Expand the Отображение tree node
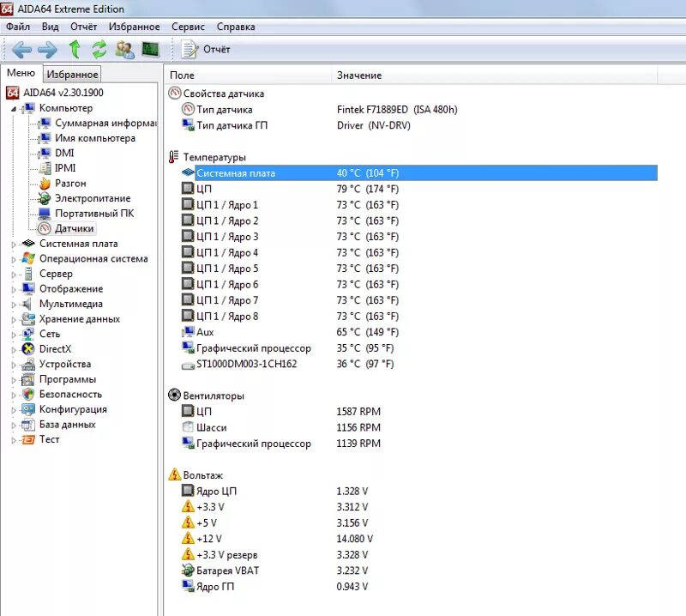This screenshot has width=686, height=616. click(x=14, y=289)
